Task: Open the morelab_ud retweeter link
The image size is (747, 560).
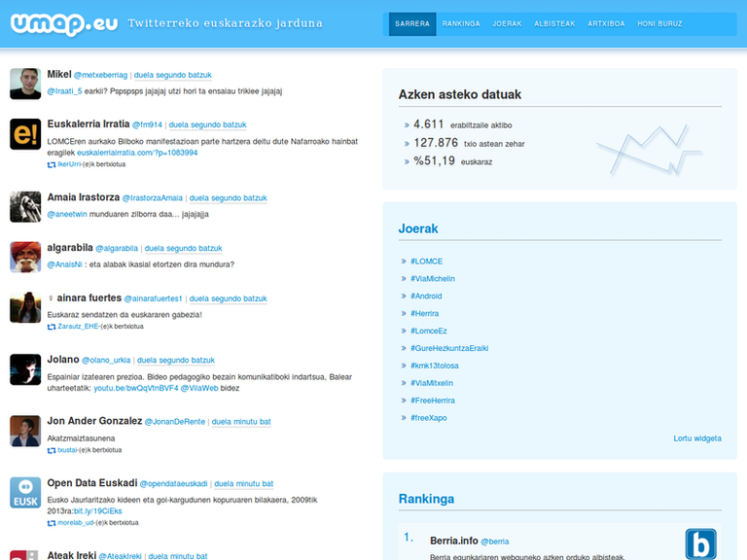Action: 76,523
